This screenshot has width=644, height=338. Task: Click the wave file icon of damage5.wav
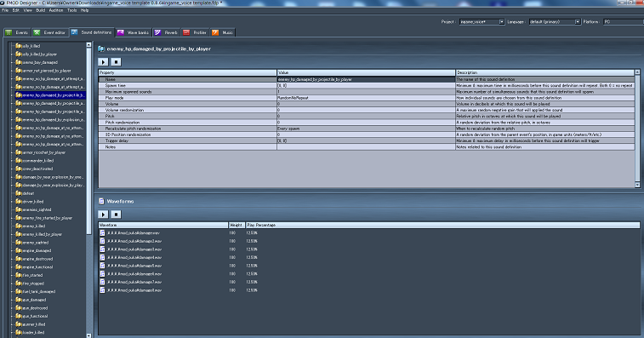tap(102, 266)
